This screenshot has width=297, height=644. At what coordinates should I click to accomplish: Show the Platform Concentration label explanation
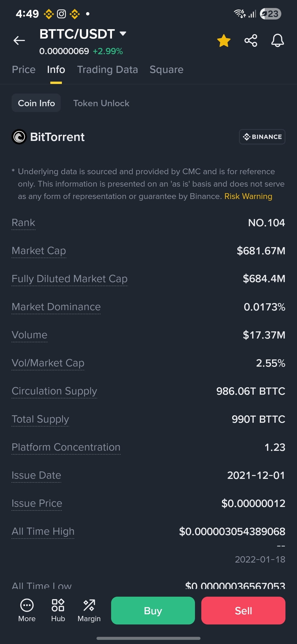pyautogui.click(x=66, y=447)
